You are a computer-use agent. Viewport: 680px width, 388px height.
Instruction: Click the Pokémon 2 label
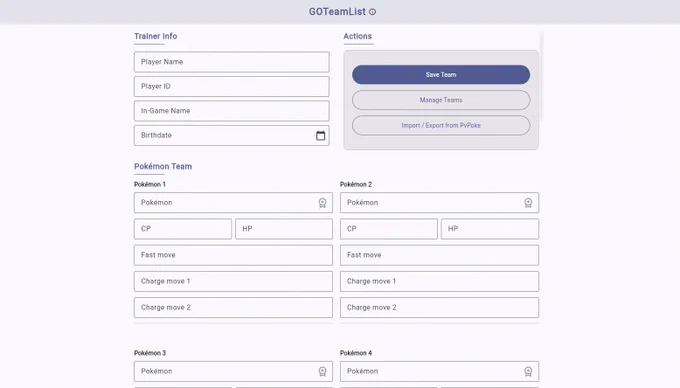[x=356, y=184]
